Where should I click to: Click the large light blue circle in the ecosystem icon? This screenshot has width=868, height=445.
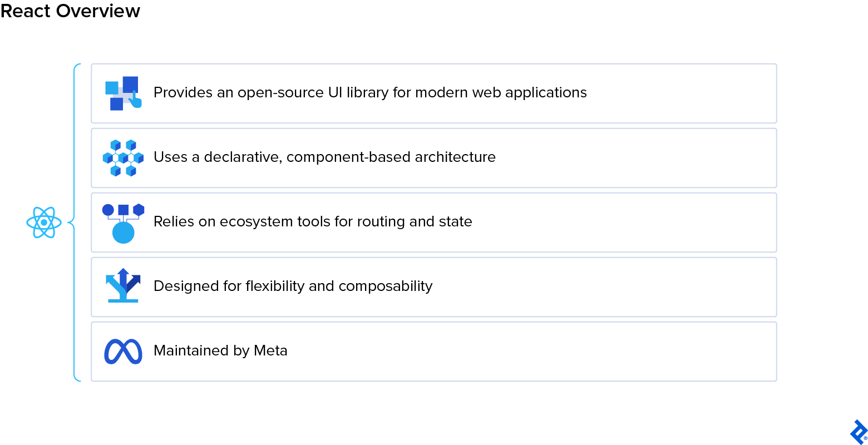[x=124, y=233]
